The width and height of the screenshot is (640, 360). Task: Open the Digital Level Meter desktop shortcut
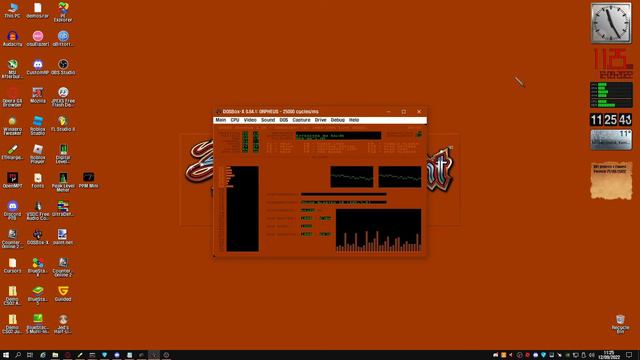[63, 154]
